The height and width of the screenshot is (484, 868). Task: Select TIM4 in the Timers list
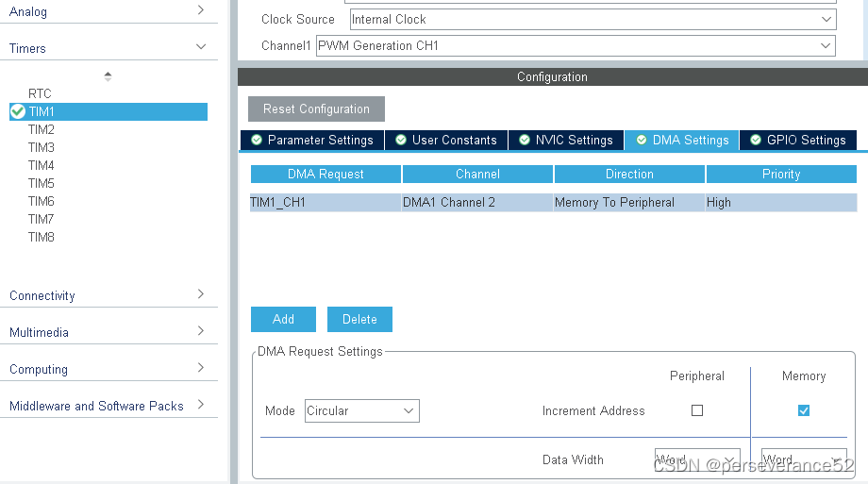pyautogui.click(x=41, y=165)
